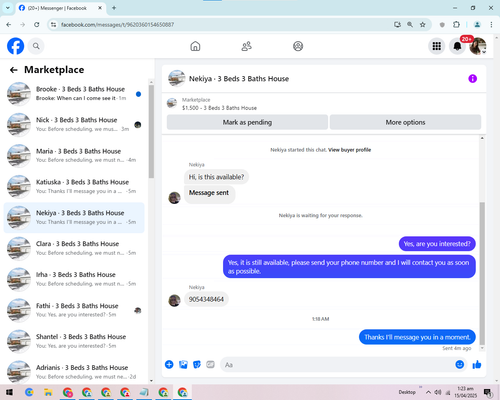Reload the browser page
Screen dimensions: 500x400
point(37,25)
